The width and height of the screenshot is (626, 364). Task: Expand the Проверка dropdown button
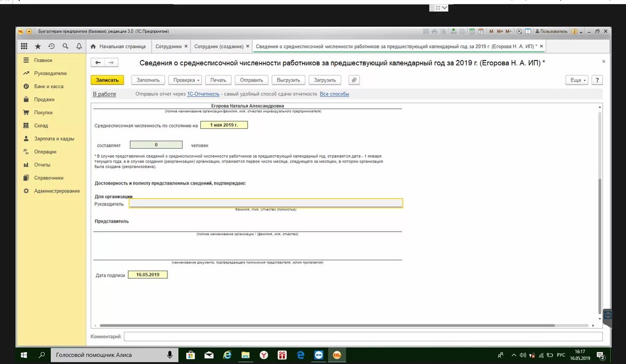(185, 80)
